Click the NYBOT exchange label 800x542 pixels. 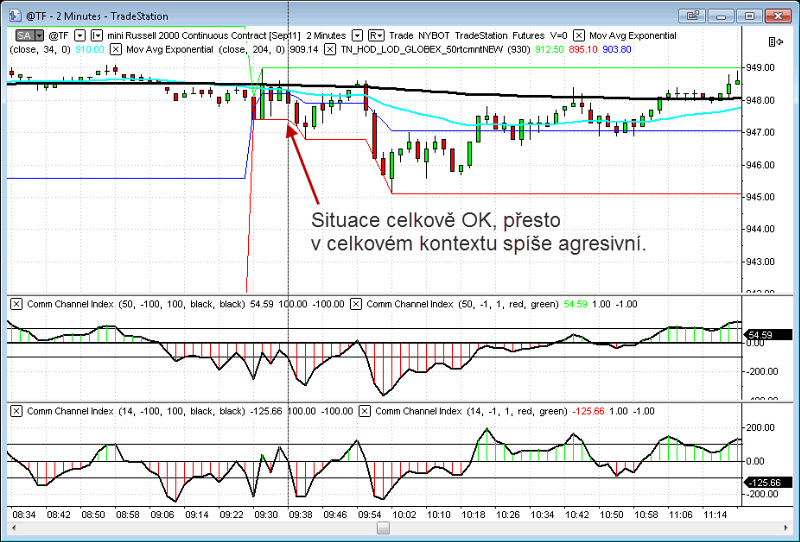pos(434,36)
